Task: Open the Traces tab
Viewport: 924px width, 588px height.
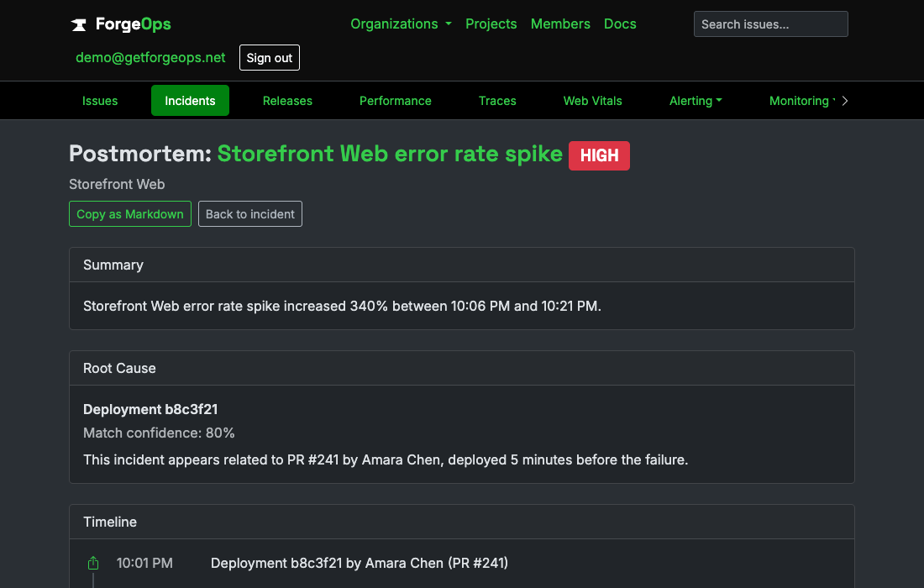Action: [497, 101]
